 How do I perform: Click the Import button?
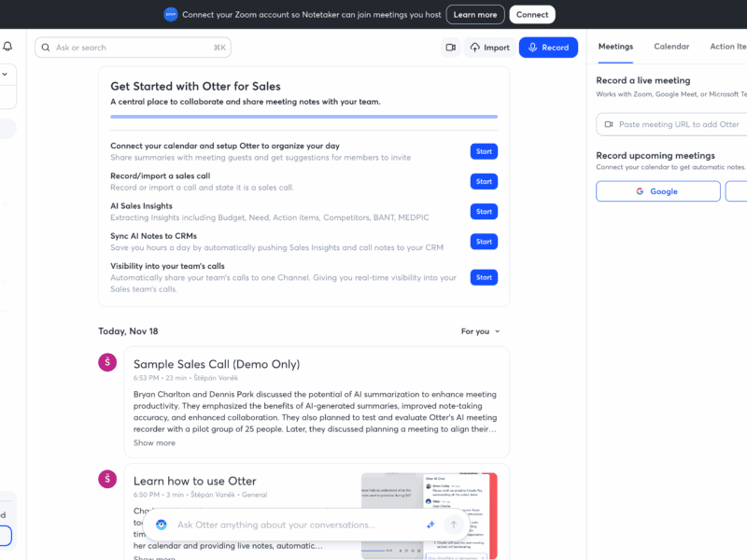click(489, 48)
